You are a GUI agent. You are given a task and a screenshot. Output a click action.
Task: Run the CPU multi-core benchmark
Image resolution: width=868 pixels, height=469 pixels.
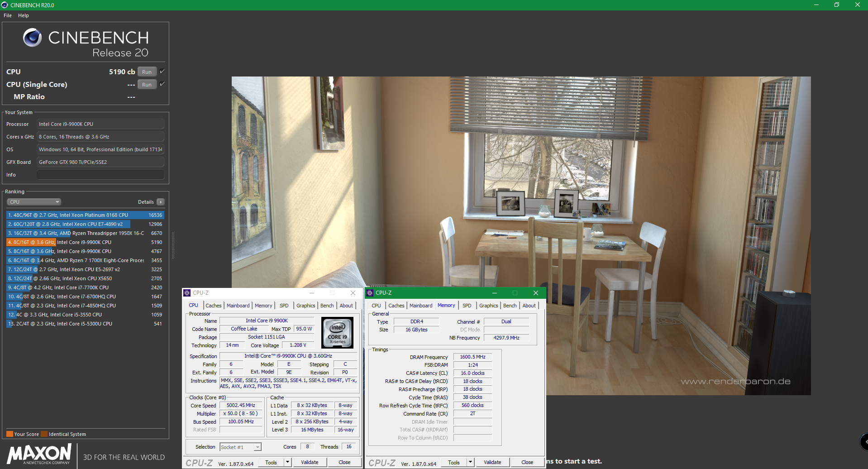[x=147, y=72]
